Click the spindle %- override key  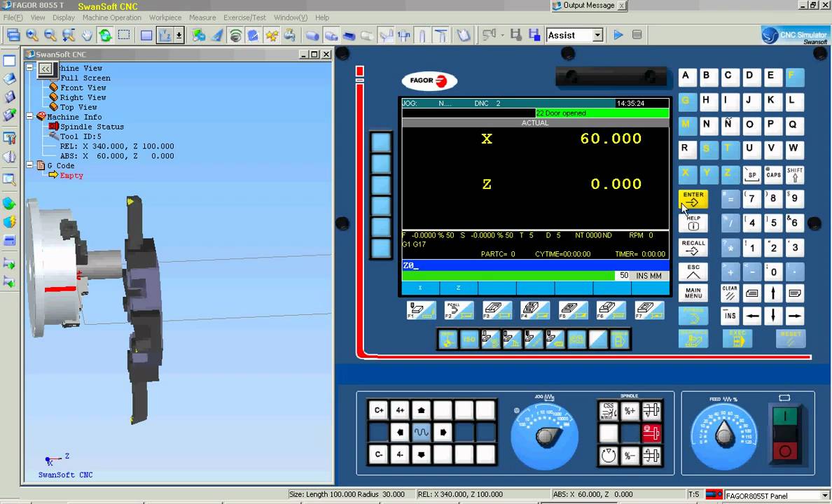click(x=630, y=455)
